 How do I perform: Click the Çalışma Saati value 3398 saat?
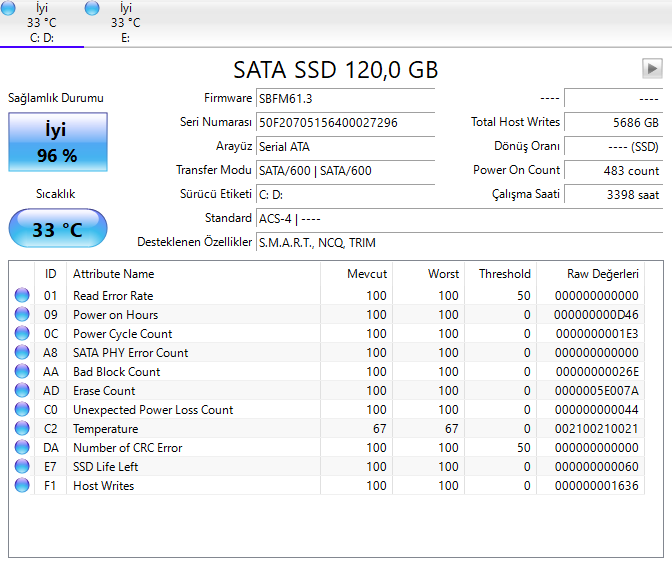pos(614,195)
